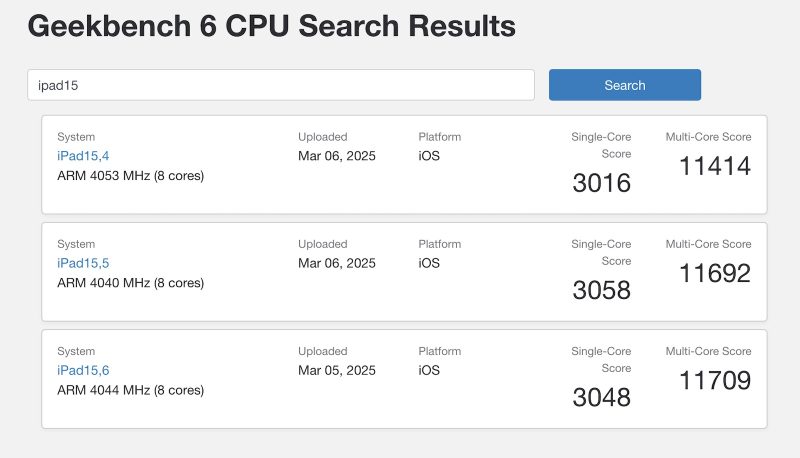800x458 pixels.
Task: Click the Geekbench 6 CPU Search Results heading
Action: click(x=272, y=26)
